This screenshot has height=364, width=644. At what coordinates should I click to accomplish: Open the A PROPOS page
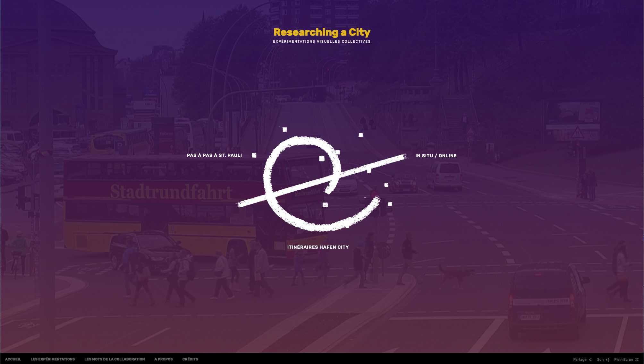(163, 359)
